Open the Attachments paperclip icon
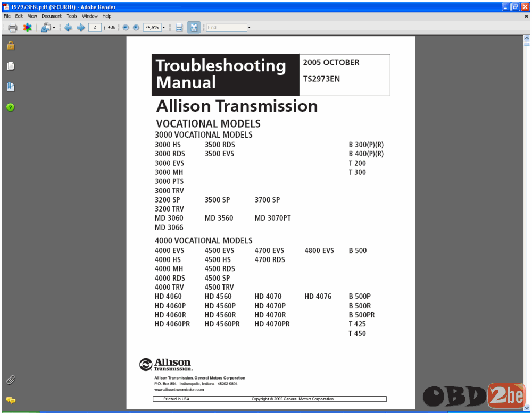532x413 pixels. coord(11,380)
